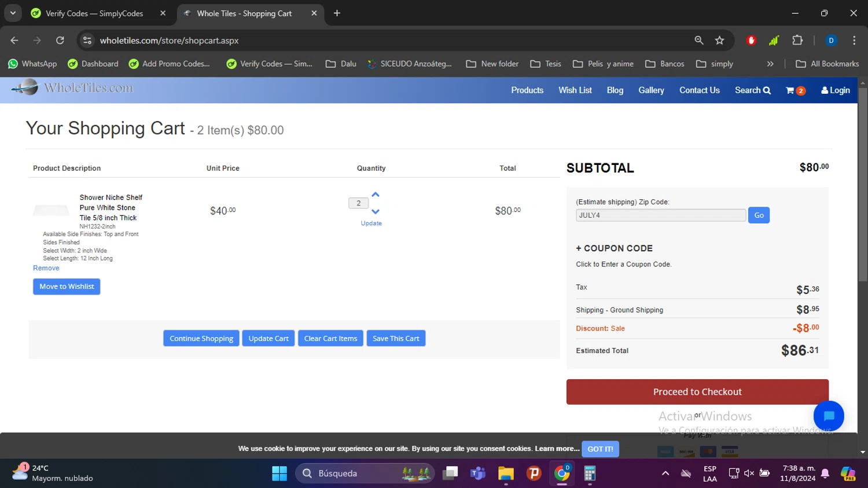868x488 pixels.
Task: Click the Update link under quantity
Action: click(371, 223)
